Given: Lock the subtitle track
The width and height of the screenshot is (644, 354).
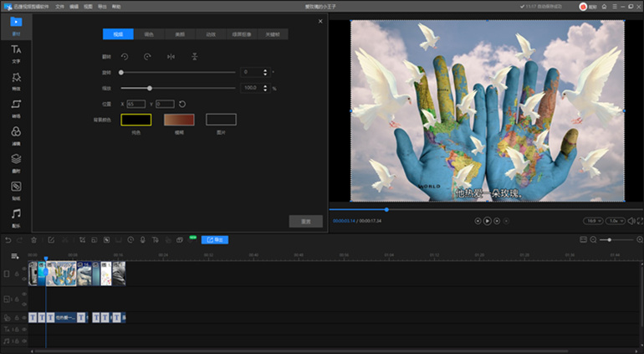Looking at the screenshot, I should pos(18,317).
